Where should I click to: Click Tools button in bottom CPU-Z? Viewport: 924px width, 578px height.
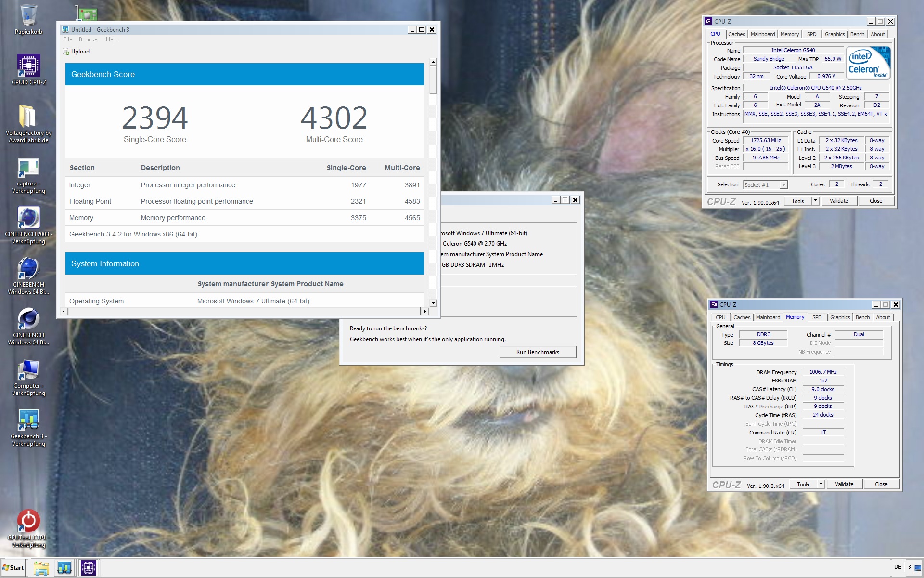pyautogui.click(x=803, y=484)
